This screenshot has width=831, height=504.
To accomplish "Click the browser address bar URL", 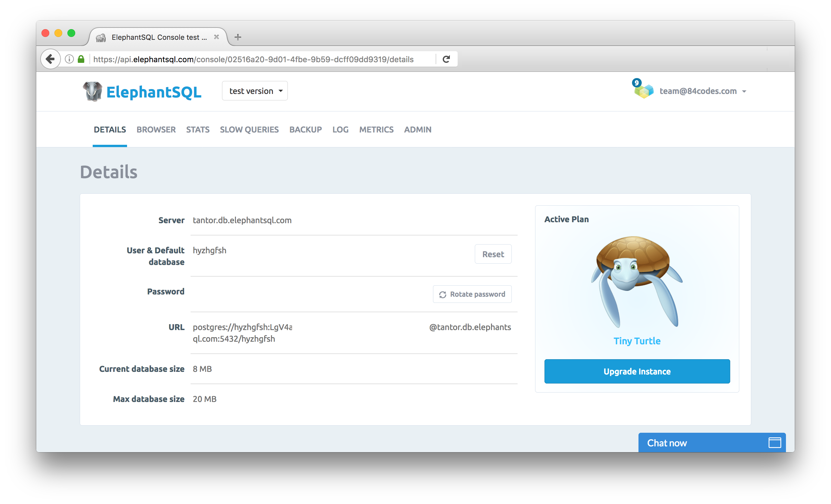I will pos(253,59).
